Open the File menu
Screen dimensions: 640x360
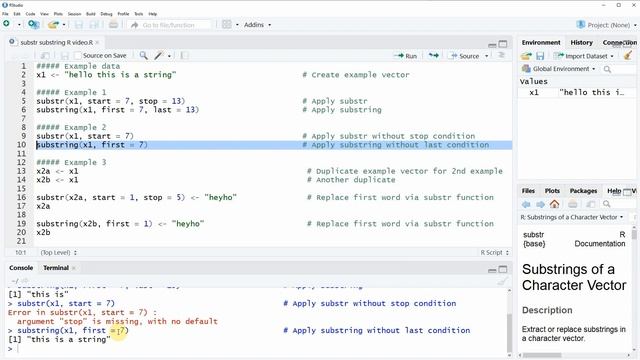[x=5, y=13]
